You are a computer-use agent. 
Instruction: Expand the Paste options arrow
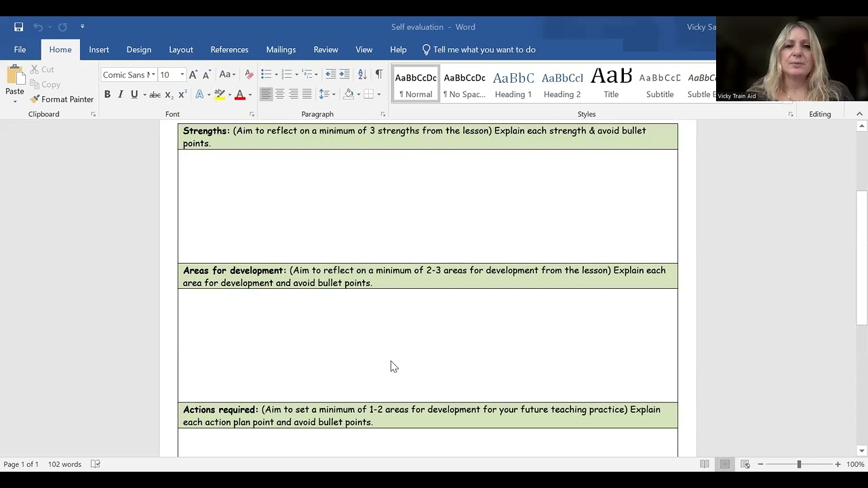[15, 101]
